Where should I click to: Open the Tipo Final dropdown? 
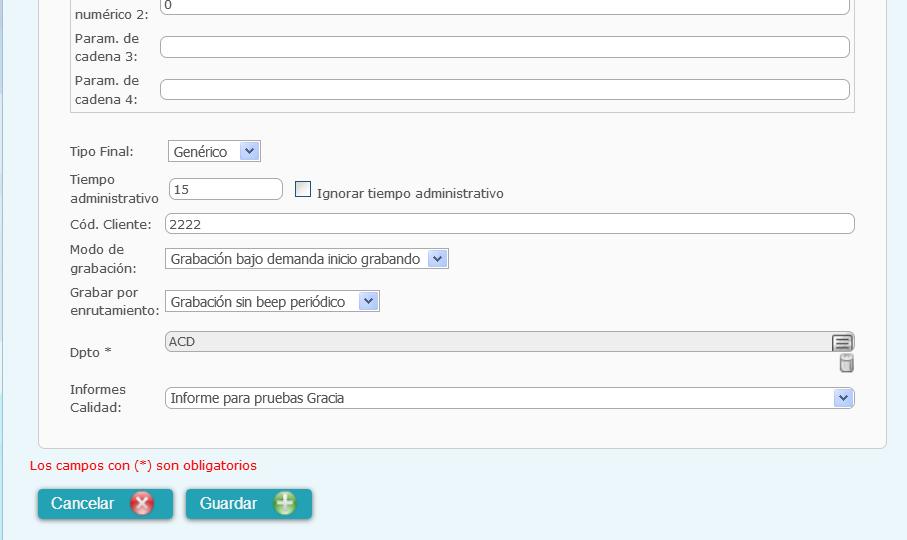pos(214,151)
